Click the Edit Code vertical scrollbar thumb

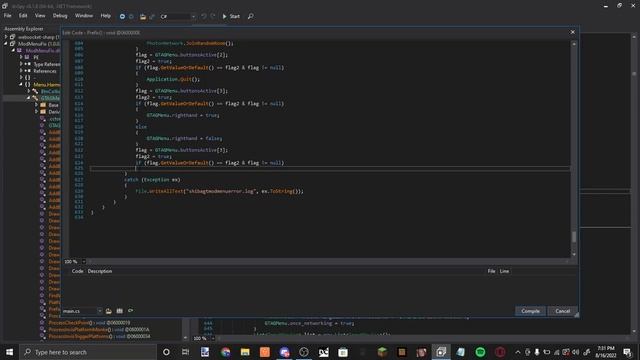(574, 236)
